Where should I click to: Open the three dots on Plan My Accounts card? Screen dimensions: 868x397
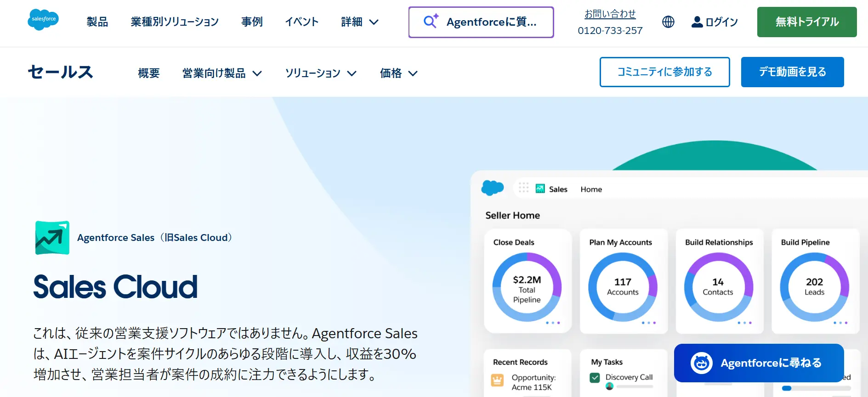[x=648, y=323]
